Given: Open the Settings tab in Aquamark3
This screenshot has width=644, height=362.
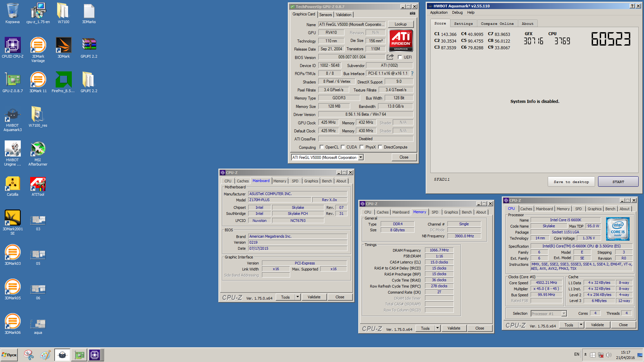Looking at the screenshot, I should tap(463, 23).
